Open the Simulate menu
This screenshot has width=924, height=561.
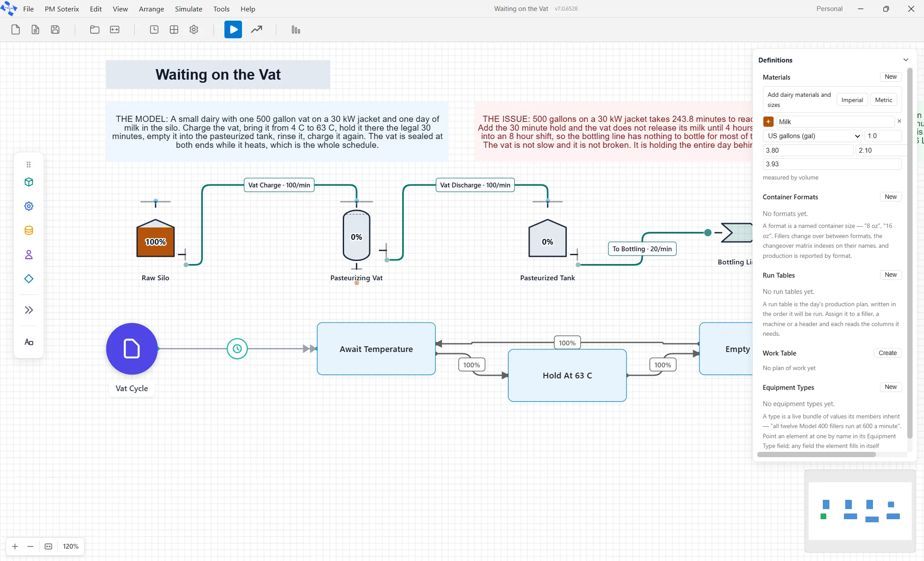(188, 9)
